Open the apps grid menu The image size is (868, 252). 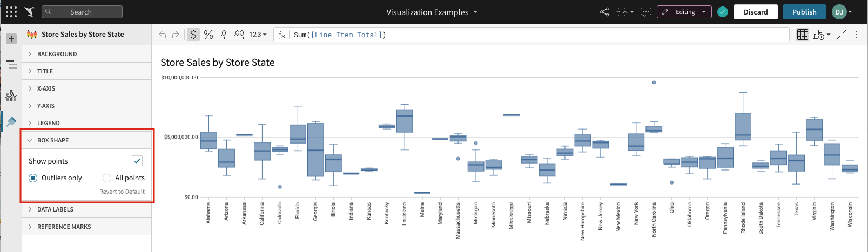11,12
